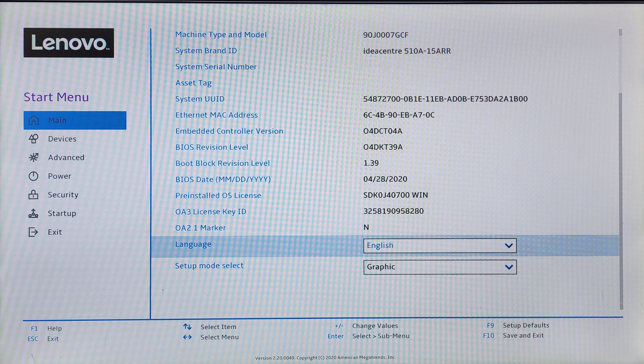The height and width of the screenshot is (364, 644).
Task: Click the Select Item up-down arrows icon
Action: (x=188, y=327)
